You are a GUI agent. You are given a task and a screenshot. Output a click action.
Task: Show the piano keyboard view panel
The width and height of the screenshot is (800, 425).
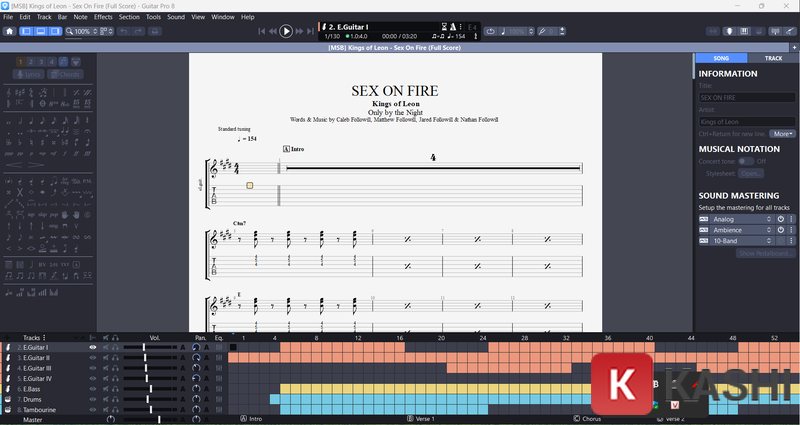point(744,31)
